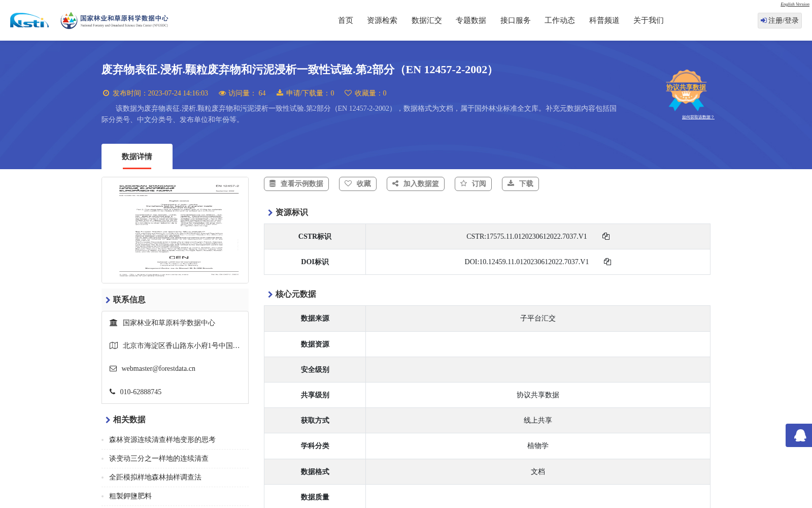Click the phone number 010-62888745
This screenshot has height=508, width=812.
[141, 392]
